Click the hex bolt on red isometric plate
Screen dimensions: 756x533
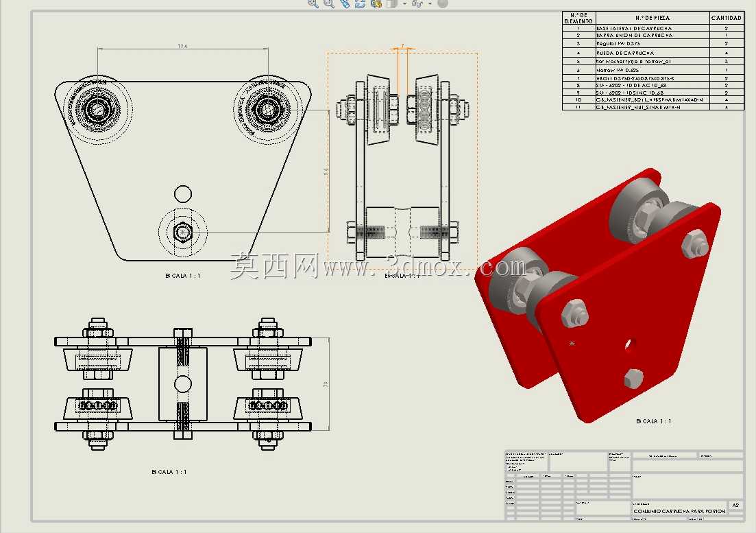633,379
